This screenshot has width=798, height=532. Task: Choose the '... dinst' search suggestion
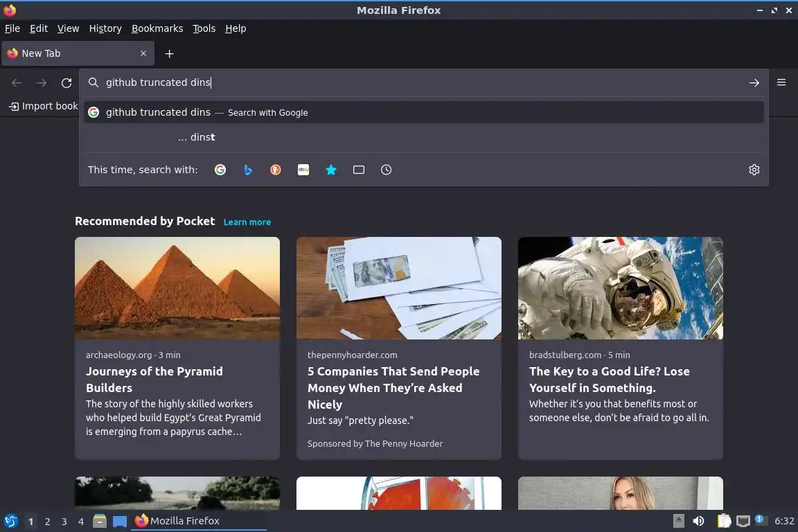pos(423,137)
